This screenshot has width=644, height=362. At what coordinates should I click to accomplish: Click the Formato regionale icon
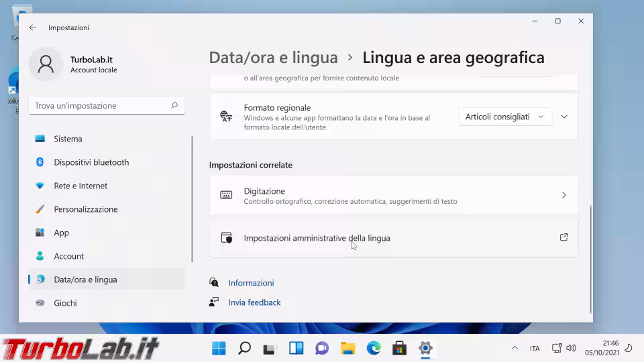click(226, 117)
